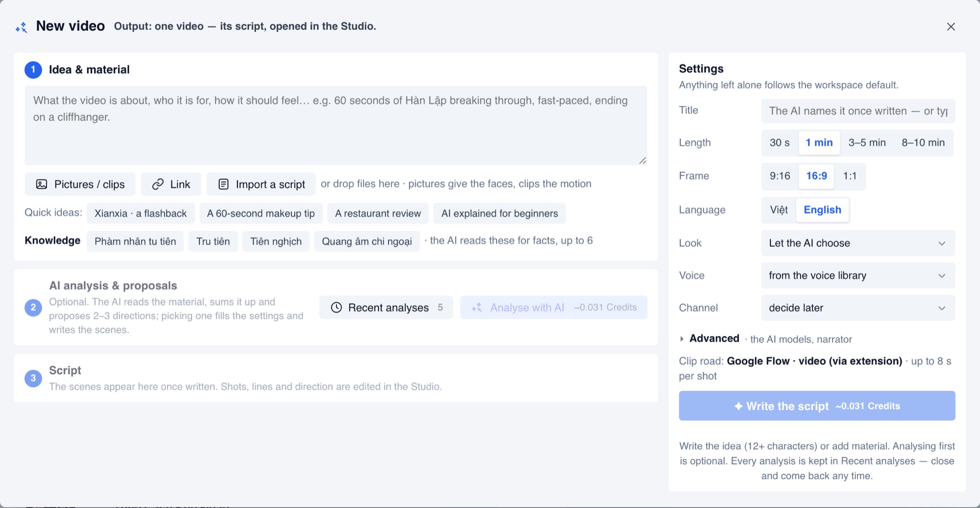Viewport: 980px width, 508px height.
Task: Pick quick idea AI explained for beginners
Action: [499, 213]
